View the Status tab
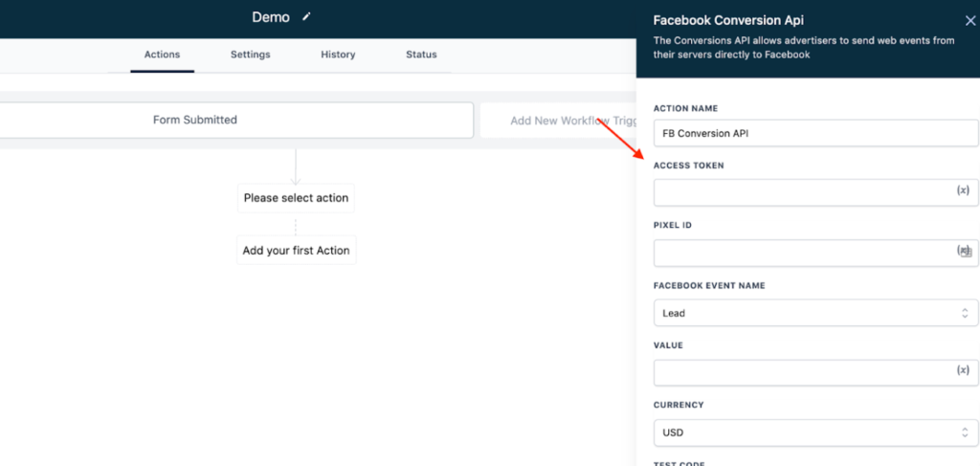980x466 pixels. 421,55
